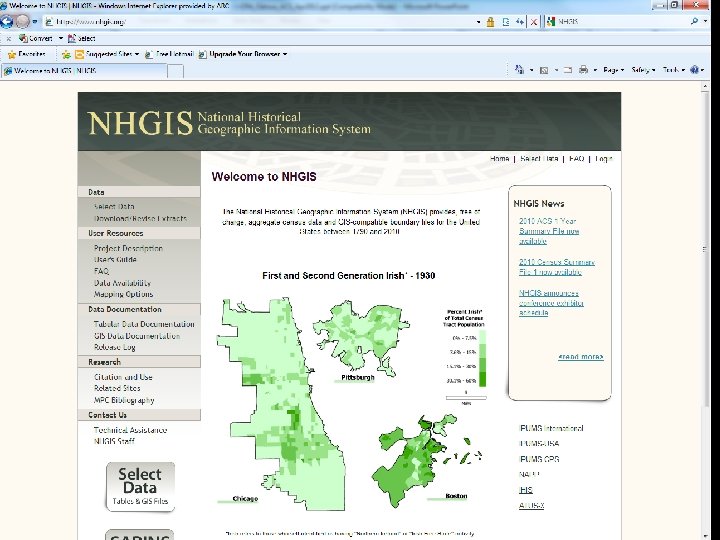Click the Select Data link in the top navigation
720x540 pixels.
(539, 158)
